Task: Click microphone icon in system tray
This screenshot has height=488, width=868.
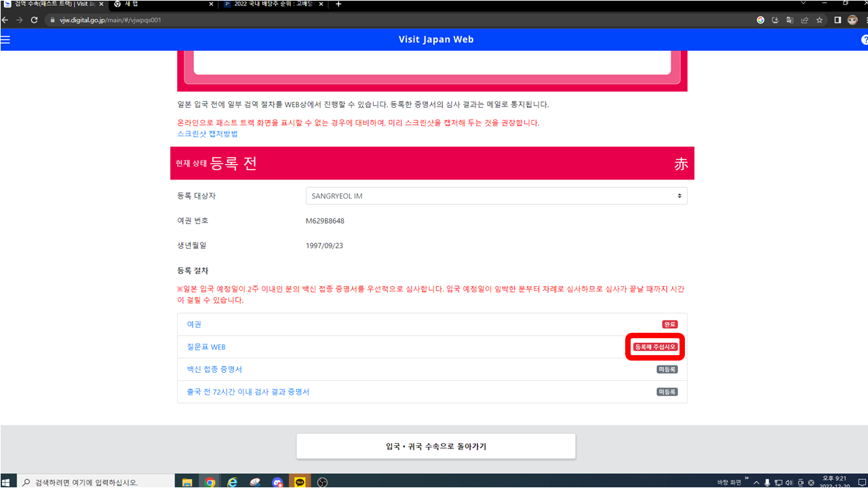Action: click(767, 483)
